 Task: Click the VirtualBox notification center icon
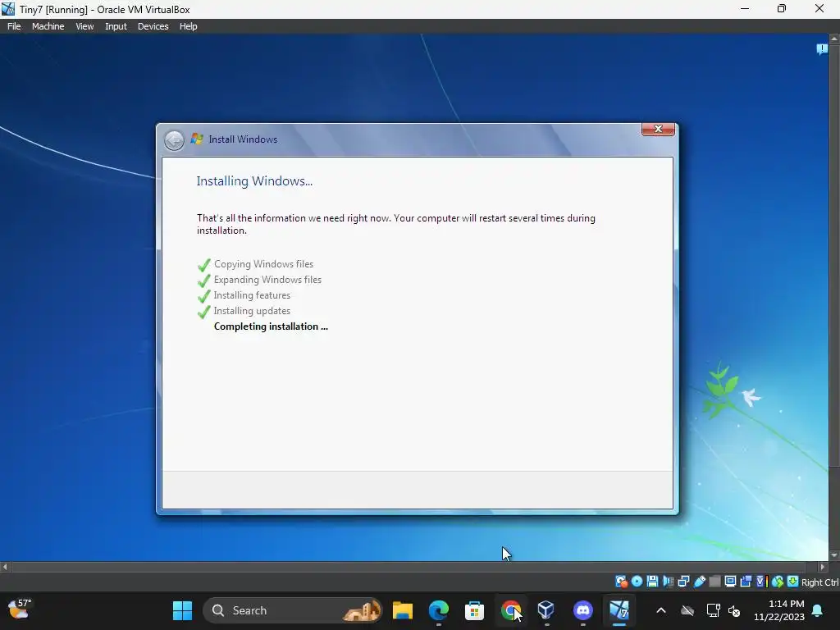[x=822, y=49]
